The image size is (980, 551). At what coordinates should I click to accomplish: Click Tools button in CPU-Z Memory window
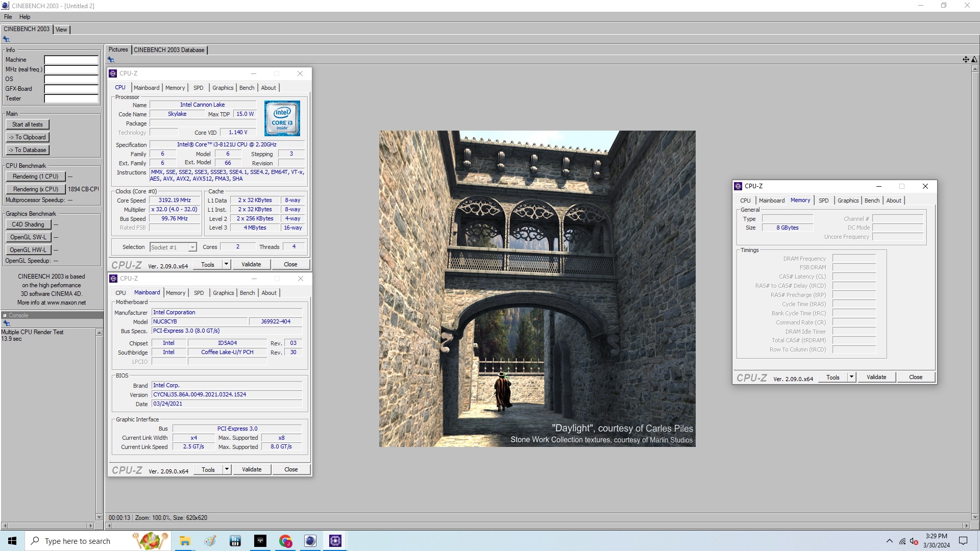pos(833,377)
